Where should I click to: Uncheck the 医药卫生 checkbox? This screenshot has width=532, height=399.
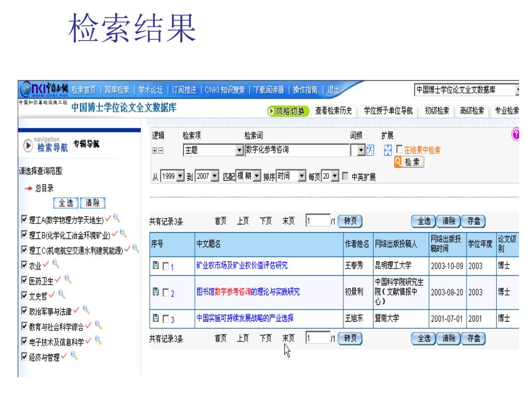24,280
